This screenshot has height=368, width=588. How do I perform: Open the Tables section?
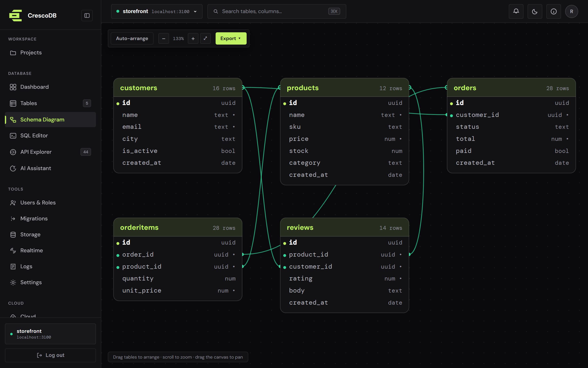tap(50, 103)
